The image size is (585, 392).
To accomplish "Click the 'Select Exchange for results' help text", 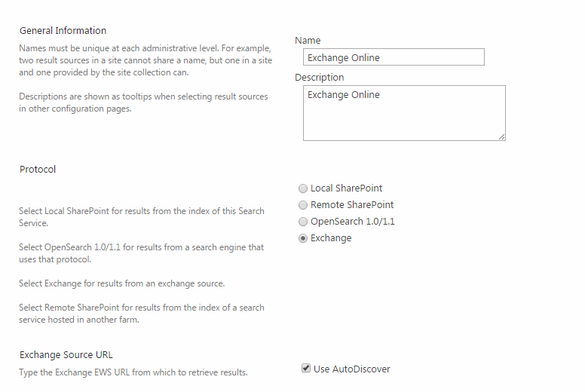I will (x=121, y=283).
